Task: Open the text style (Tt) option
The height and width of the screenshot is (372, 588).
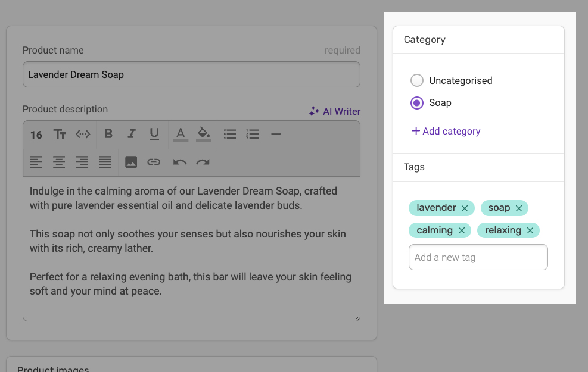Action: (59, 134)
